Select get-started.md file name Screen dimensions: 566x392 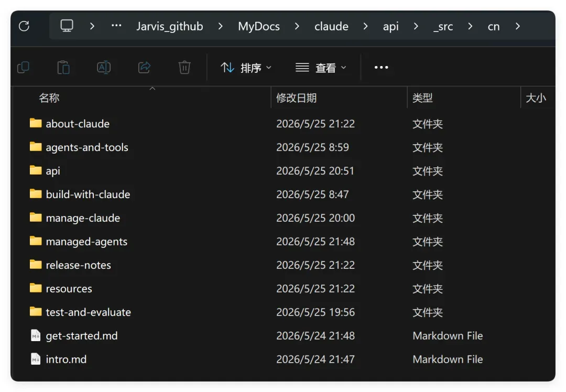(82, 336)
